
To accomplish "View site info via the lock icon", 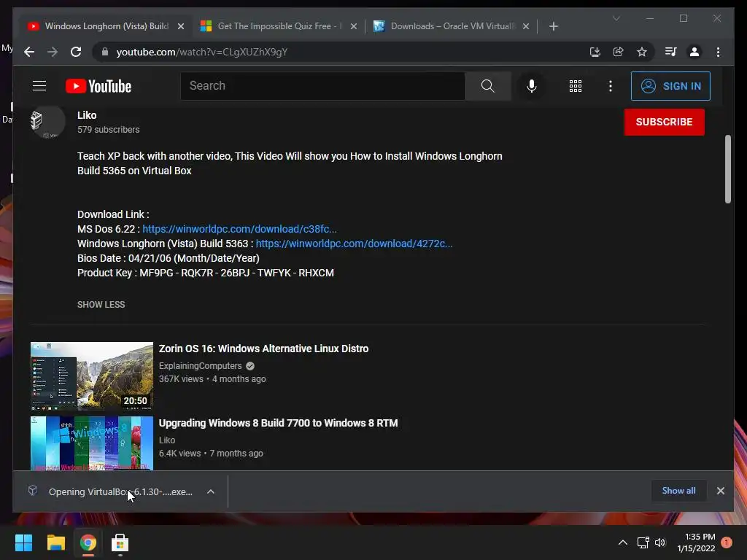I will pos(105,52).
